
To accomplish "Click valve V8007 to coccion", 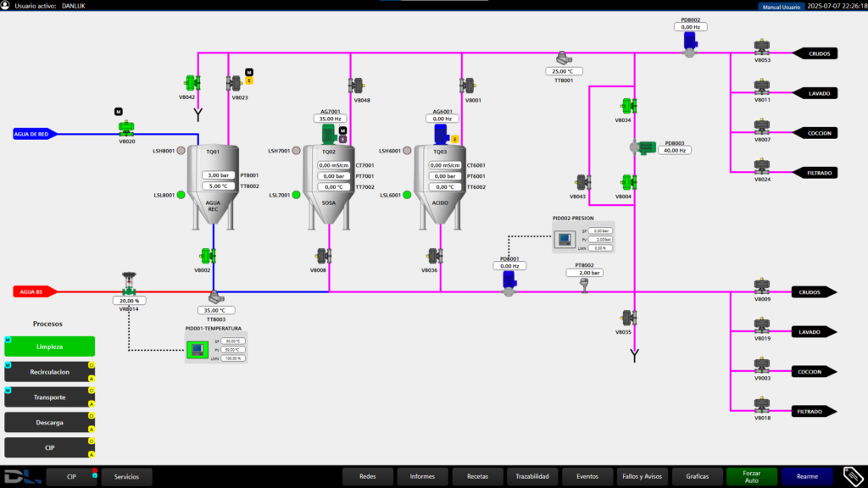I will click(762, 127).
